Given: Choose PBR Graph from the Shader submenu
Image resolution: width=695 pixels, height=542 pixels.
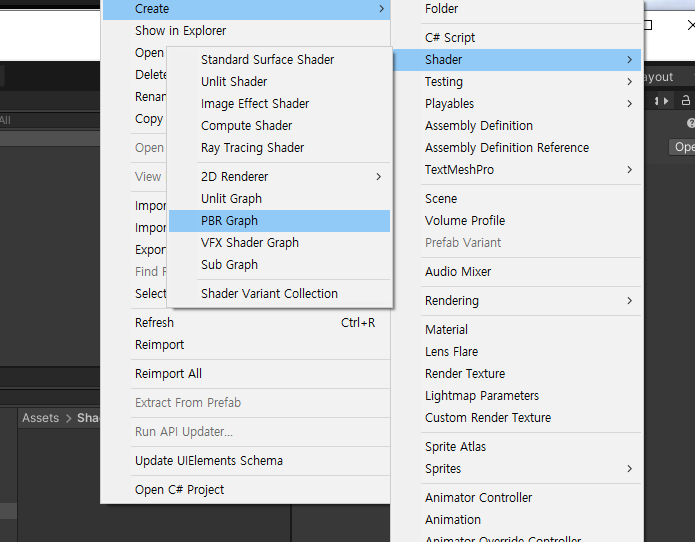Looking at the screenshot, I should (279, 221).
